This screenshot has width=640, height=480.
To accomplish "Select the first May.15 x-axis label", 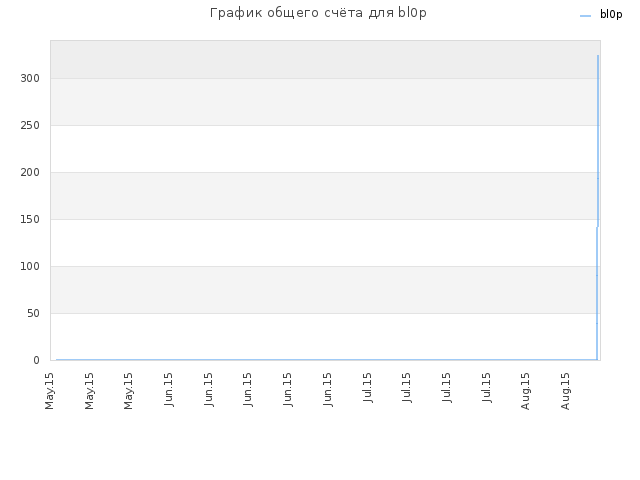I will [49, 391].
